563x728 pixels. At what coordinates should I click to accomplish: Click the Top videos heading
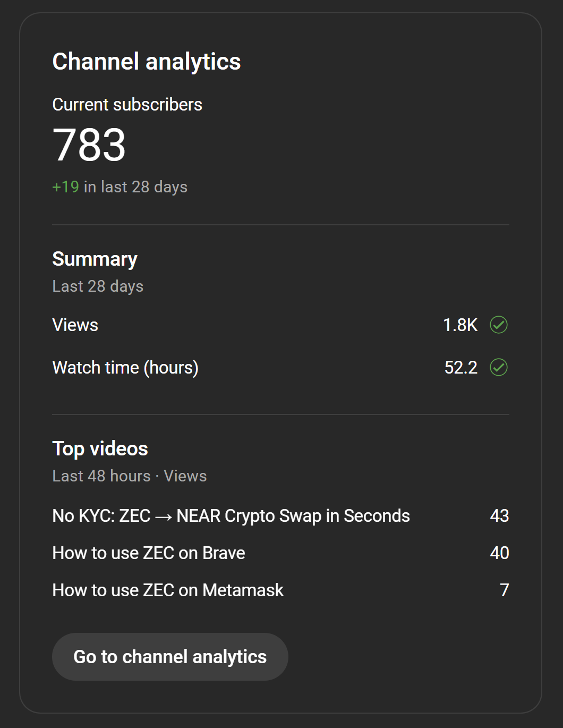click(x=100, y=449)
